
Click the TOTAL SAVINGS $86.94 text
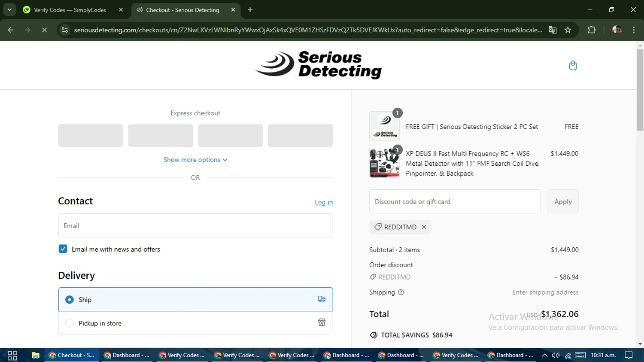[x=416, y=335]
